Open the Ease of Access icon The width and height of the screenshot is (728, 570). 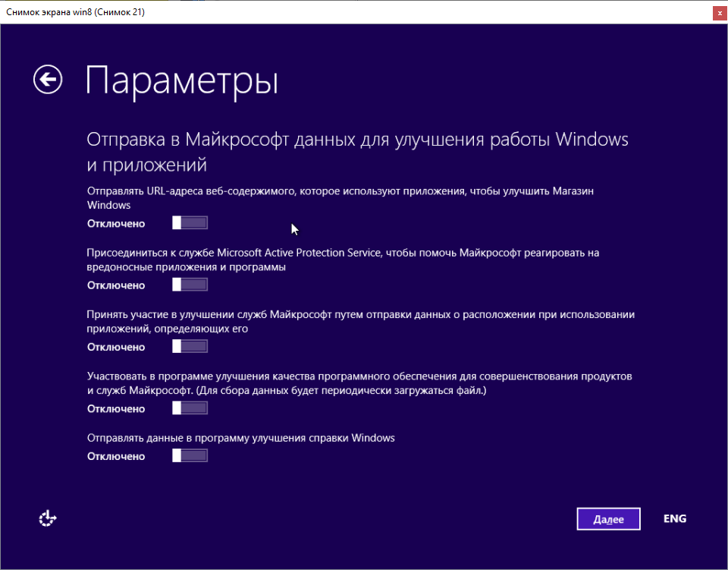(47, 518)
